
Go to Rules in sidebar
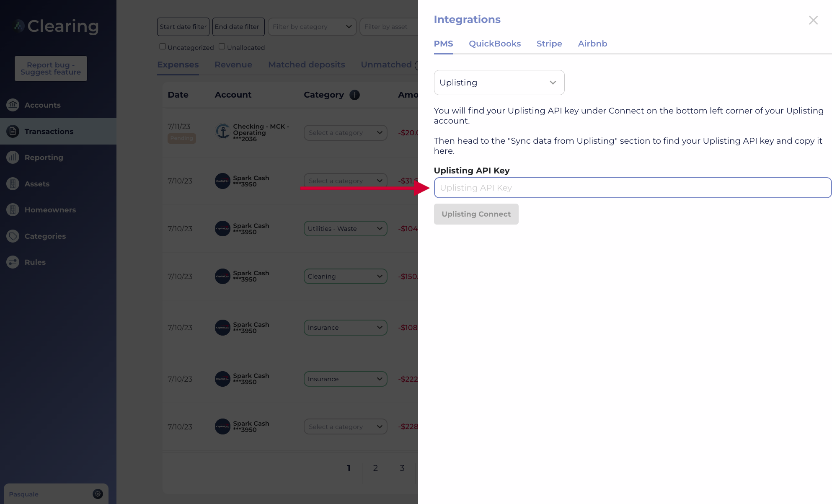tap(35, 262)
